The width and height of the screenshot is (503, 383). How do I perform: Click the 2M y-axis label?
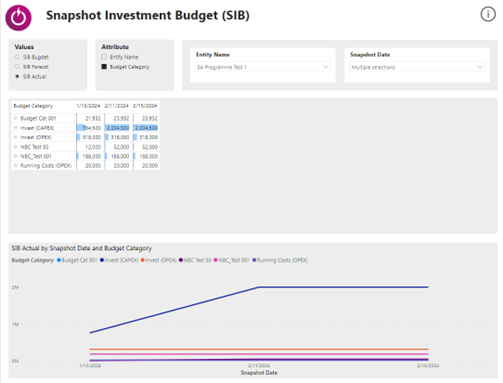pyautogui.click(x=15, y=287)
